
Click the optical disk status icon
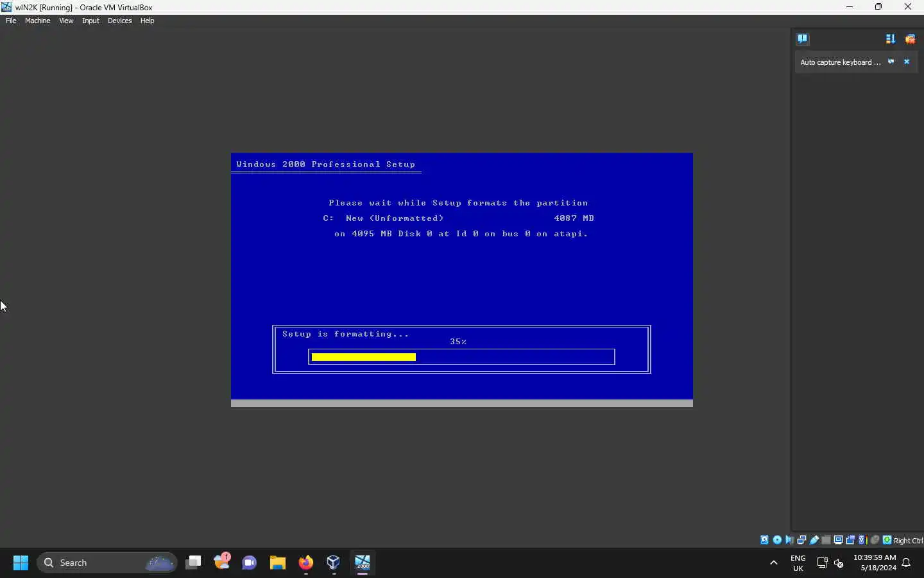click(x=777, y=540)
